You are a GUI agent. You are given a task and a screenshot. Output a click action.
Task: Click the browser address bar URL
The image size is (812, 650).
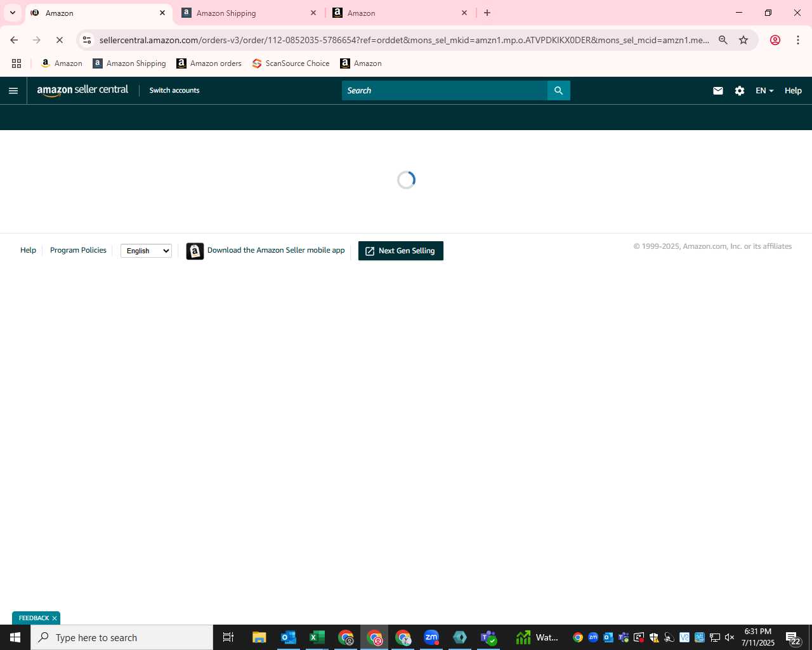pyautogui.click(x=404, y=40)
